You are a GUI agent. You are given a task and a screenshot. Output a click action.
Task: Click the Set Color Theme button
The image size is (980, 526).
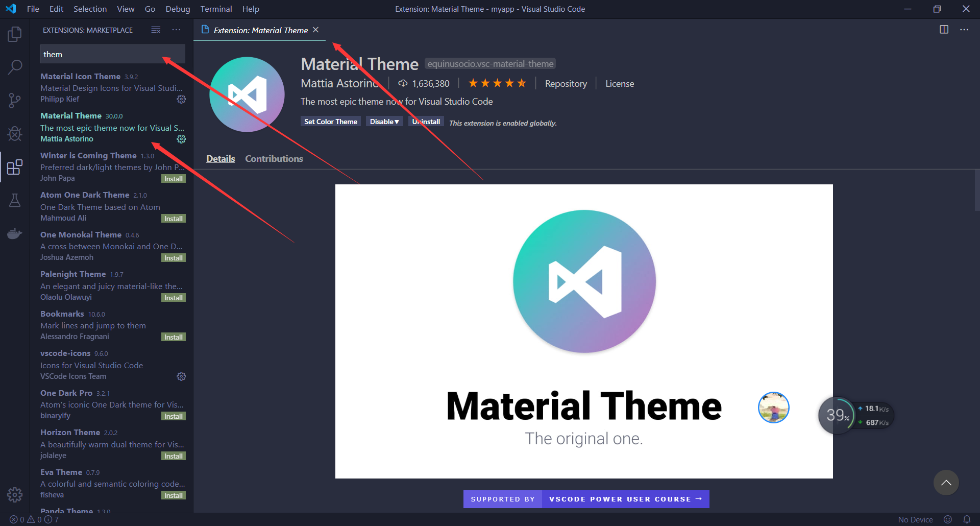point(330,121)
